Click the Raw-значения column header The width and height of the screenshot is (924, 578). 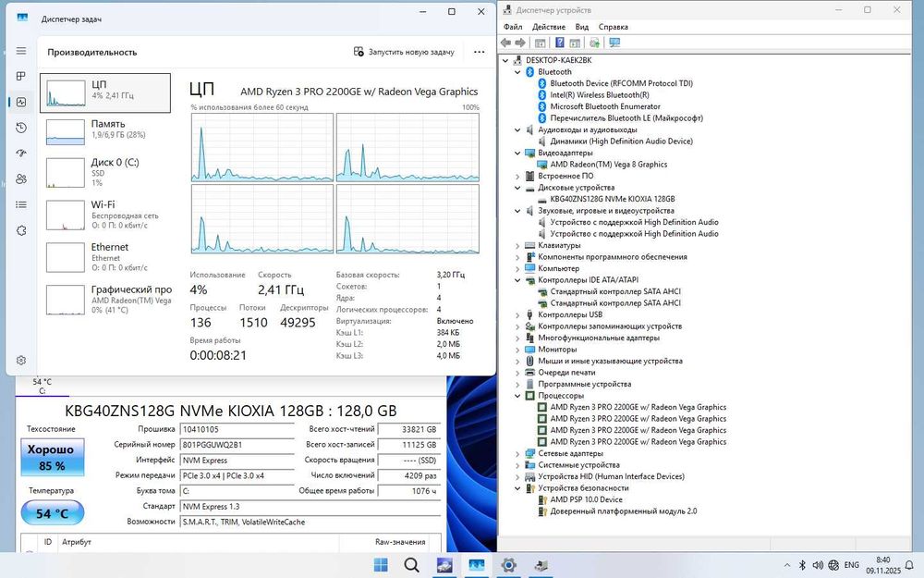coord(400,542)
